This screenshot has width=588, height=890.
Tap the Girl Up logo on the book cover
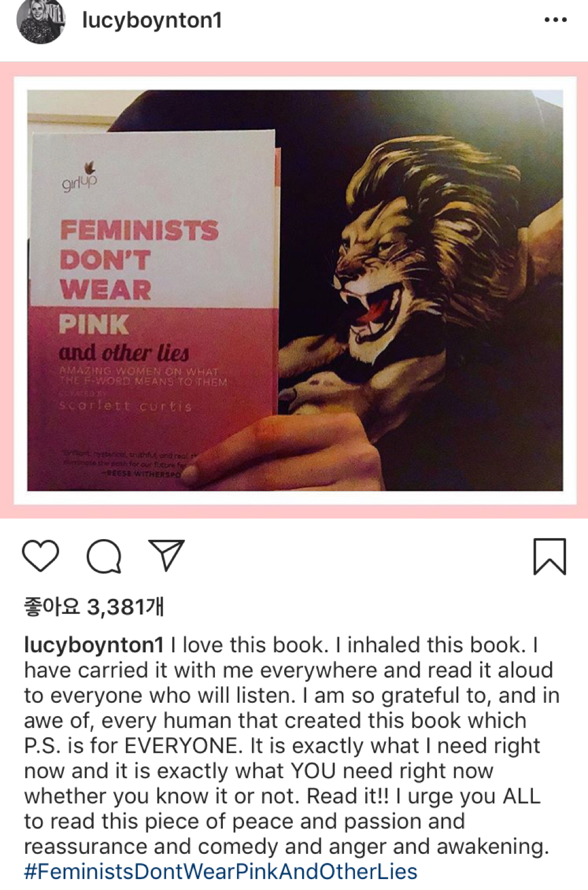tap(80, 177)
